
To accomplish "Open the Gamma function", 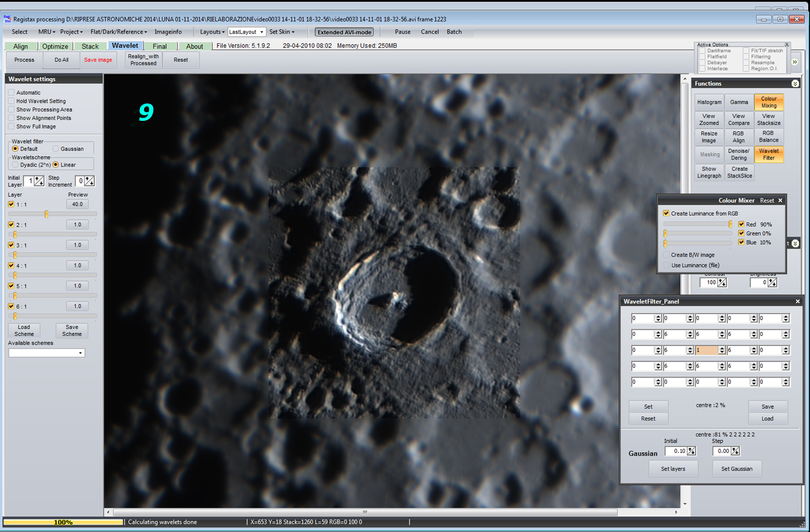I will (739, 102).
